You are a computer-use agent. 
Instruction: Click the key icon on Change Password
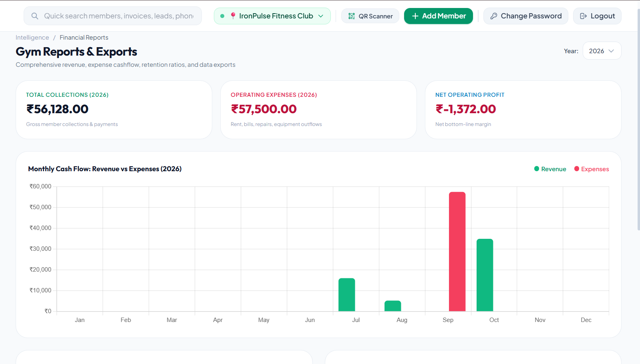pyautogui.click(x=494, y=16)
